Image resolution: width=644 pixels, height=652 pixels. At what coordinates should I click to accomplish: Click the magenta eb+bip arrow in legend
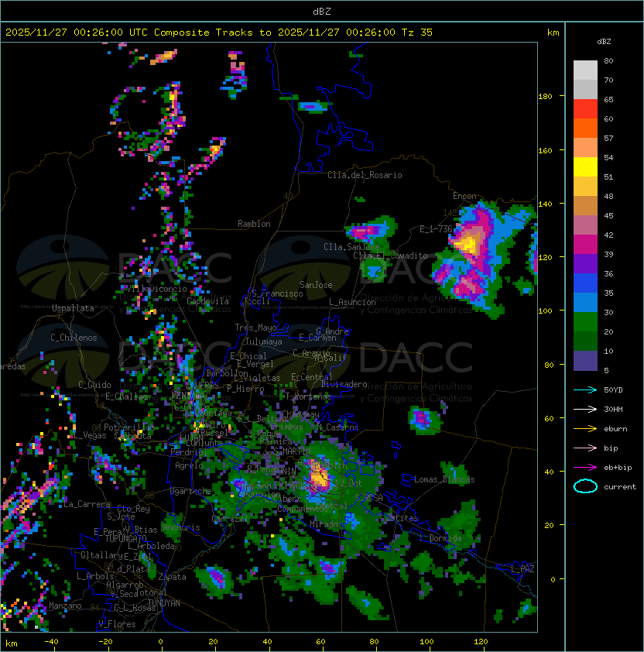coord(585,468)
